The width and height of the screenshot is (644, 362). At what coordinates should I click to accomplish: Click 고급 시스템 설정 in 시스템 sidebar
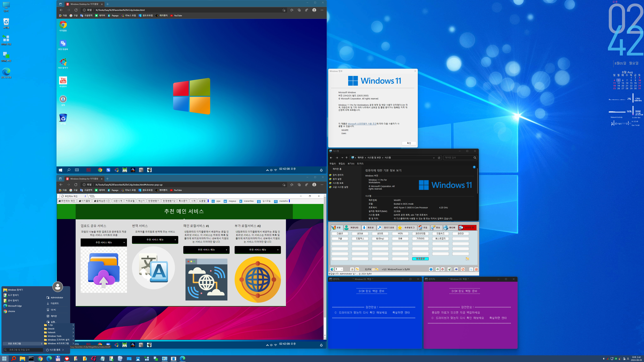click(x=340, y=187)
